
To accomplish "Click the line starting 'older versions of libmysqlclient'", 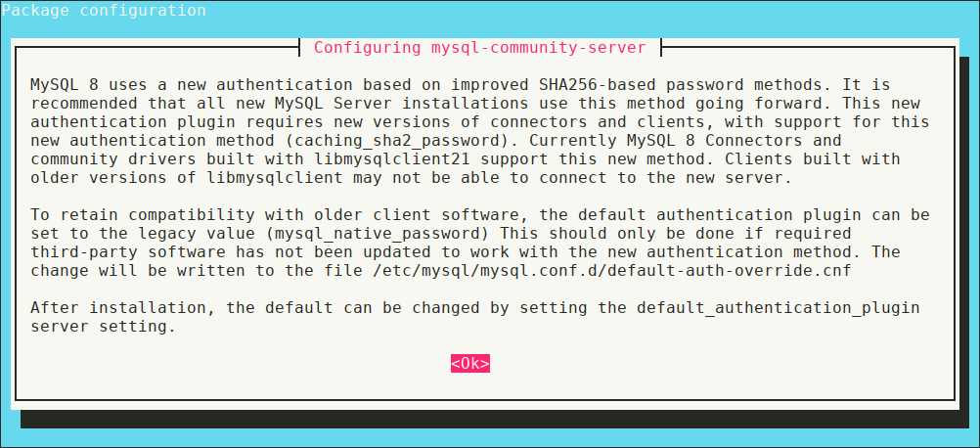I will point(411,177).
